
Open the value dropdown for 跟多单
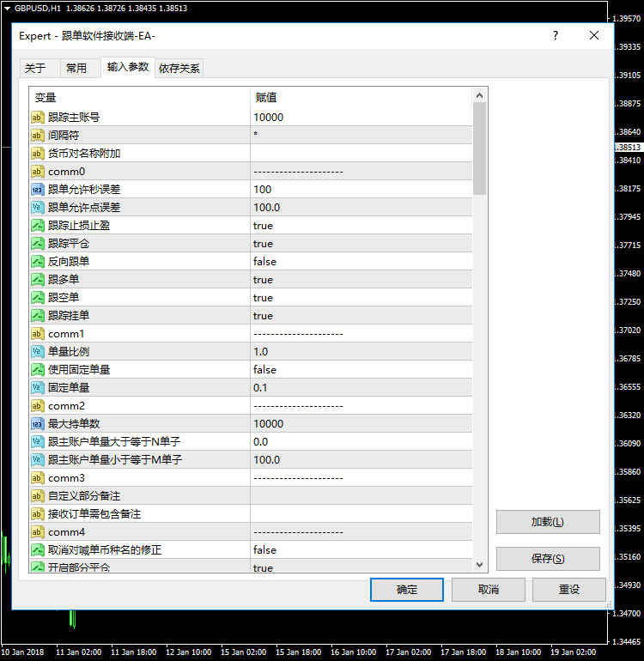[361, 280]
